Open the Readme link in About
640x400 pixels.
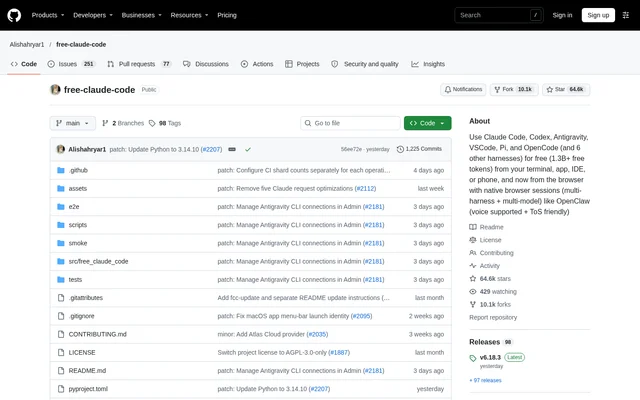pos(487,227)
